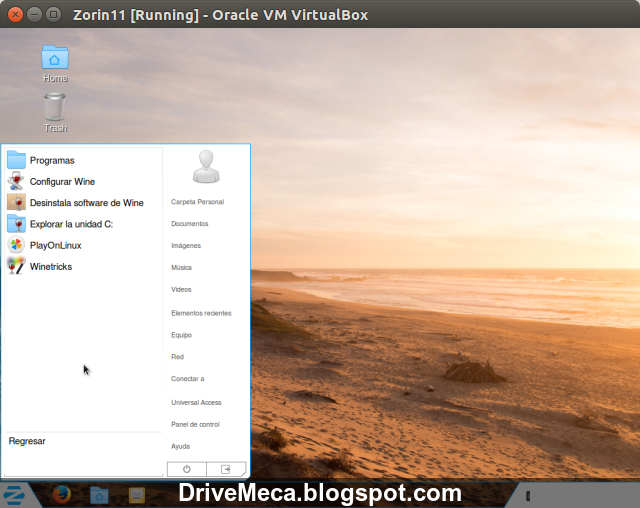Click the user avatar picture

coord(206,166)
